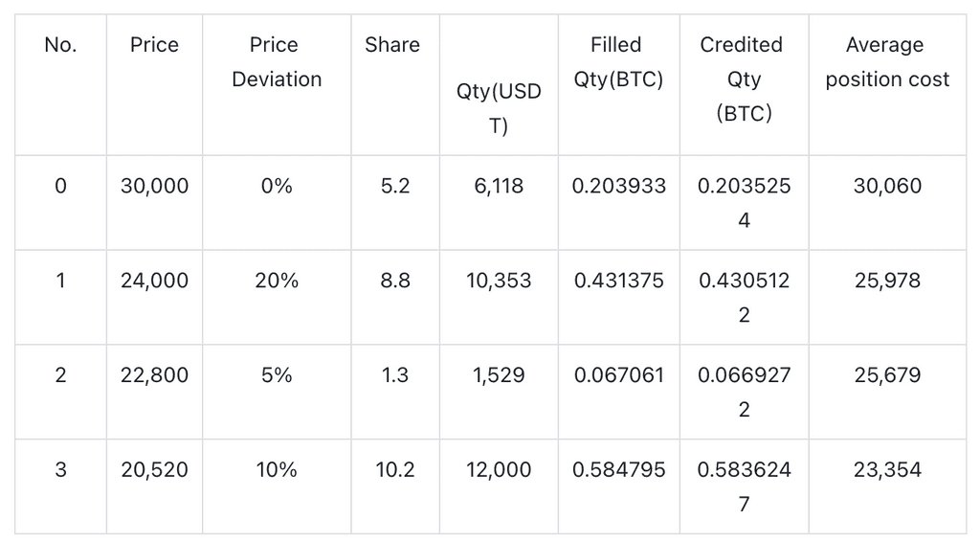Click the Price column header
The height and width of the screenshot is (542, 980).
154,45
